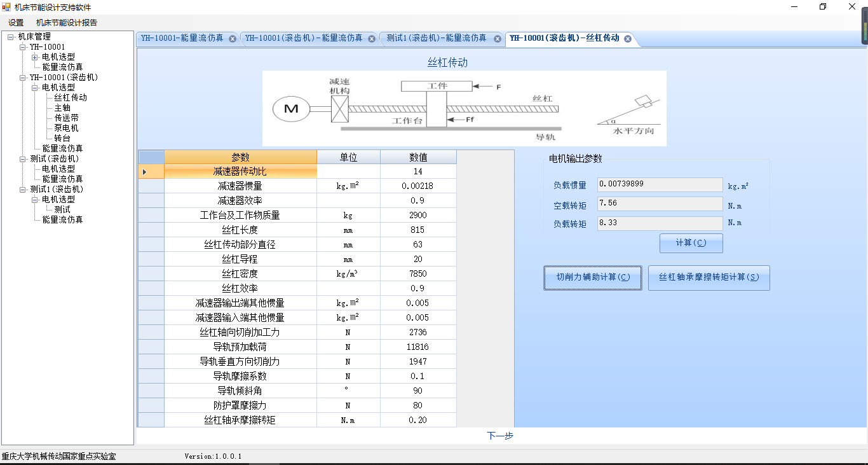Open the 设置 menu
Viewport: 868px width, 465px height.
click(16, 23)
